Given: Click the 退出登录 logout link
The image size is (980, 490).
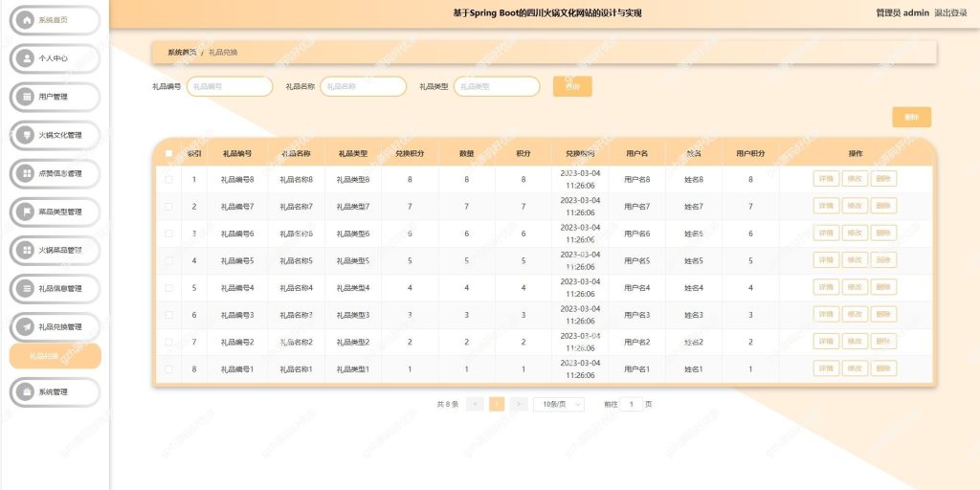Looking at the screenshot, I should 950,13.
